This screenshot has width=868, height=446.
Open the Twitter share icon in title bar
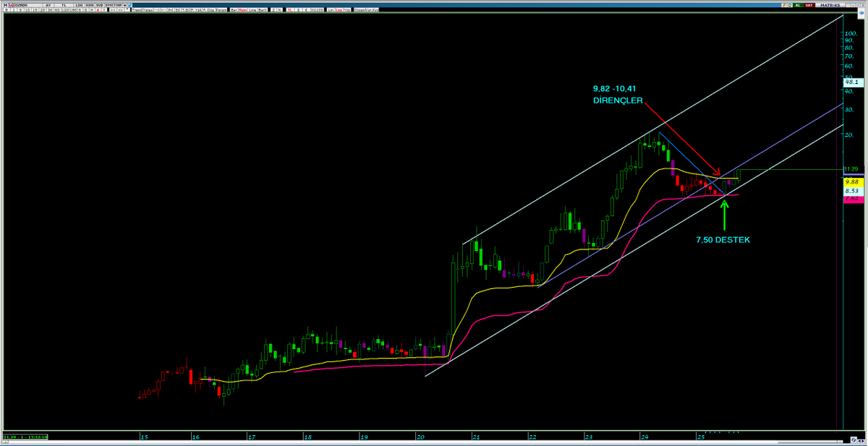pyautogui.click(x=129, y=5)
